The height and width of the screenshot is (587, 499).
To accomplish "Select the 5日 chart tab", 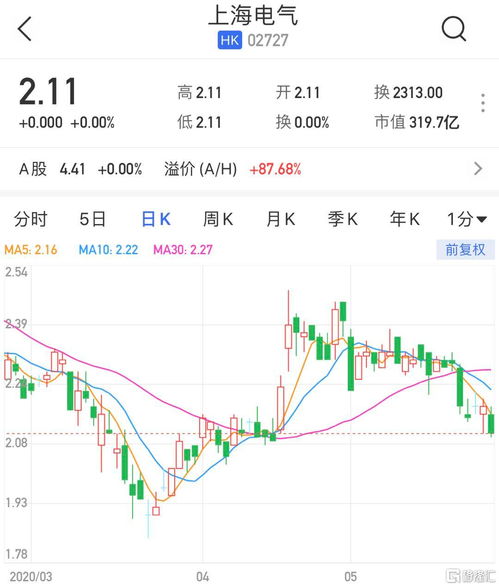I will pos(92,219).
